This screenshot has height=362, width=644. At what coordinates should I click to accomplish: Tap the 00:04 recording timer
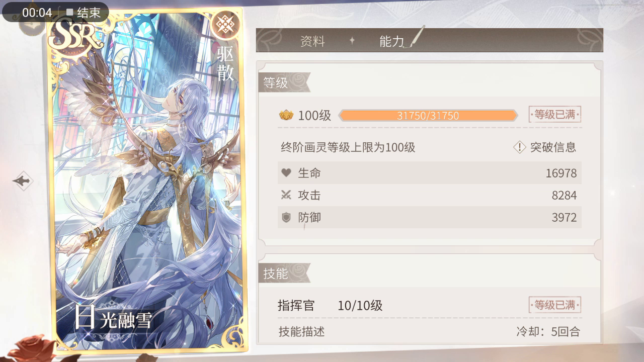click(x=37, y=13)
